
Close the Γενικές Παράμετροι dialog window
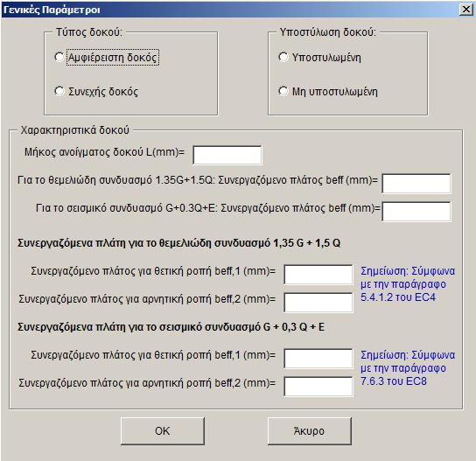tap(466, 10)
